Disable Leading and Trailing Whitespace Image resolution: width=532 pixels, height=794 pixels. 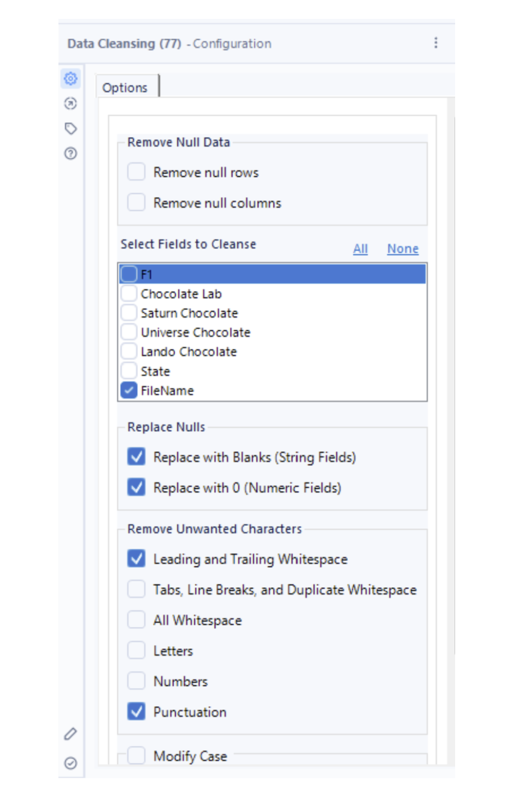click(136, 559)
